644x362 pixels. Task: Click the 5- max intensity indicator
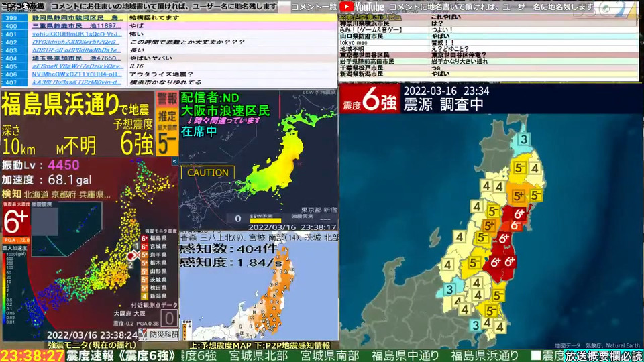coord(167,143)
